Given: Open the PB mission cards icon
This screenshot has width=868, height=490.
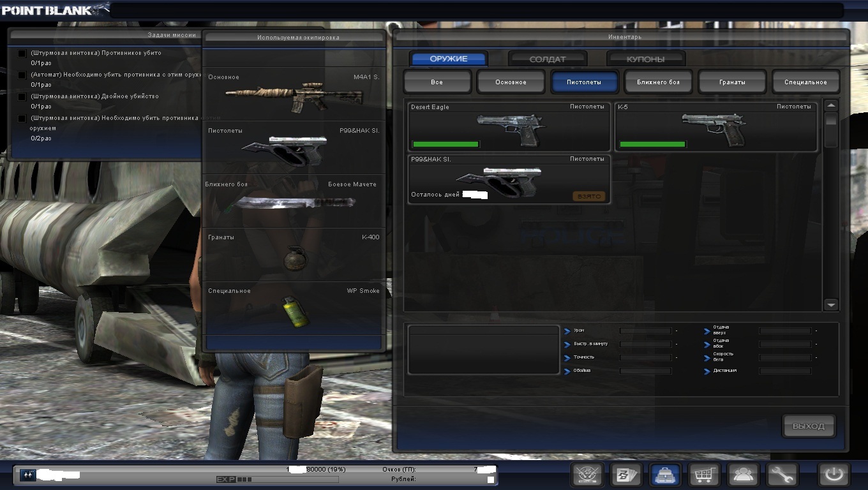Looking at the screenshot, I should 625,475.
